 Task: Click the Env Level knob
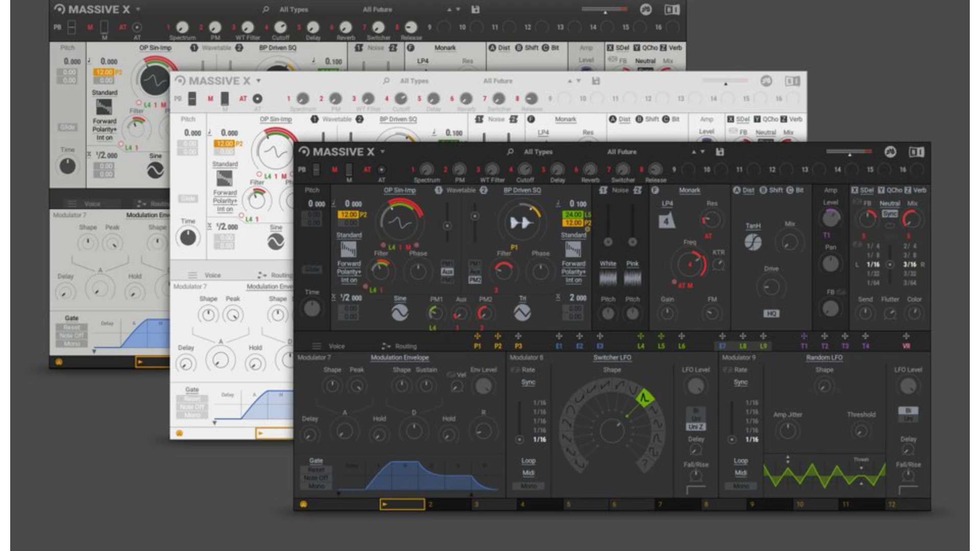click(x=483, y=386)
